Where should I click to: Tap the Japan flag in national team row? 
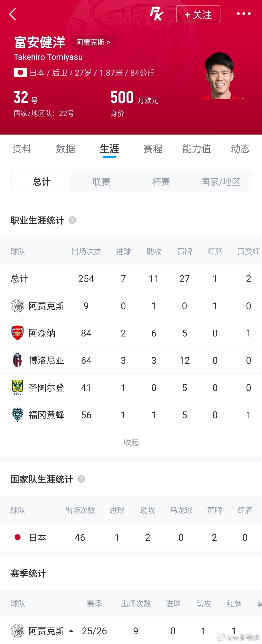point(17,537)
